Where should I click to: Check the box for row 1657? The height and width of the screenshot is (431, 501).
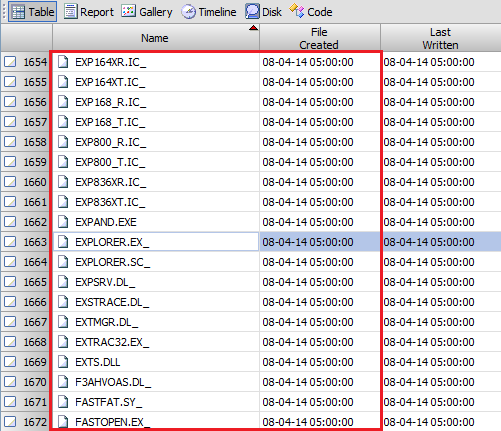[x=10, y=122]
